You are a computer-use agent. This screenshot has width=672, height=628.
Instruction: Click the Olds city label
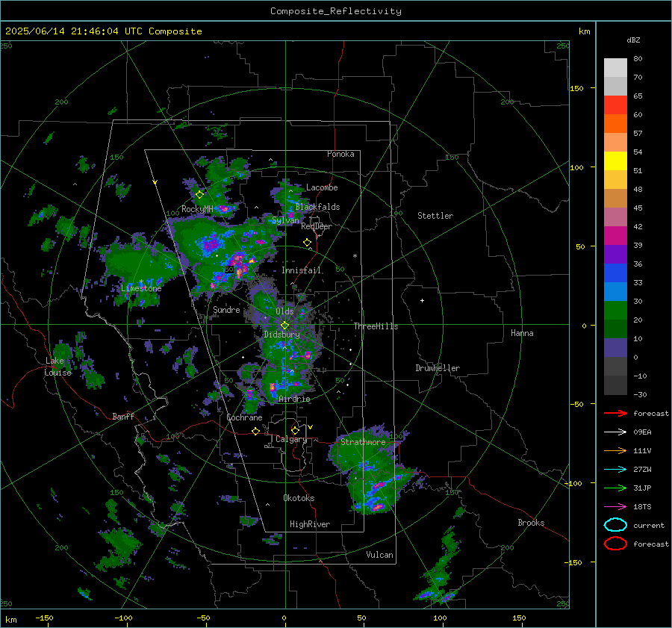tap(284, 311)
